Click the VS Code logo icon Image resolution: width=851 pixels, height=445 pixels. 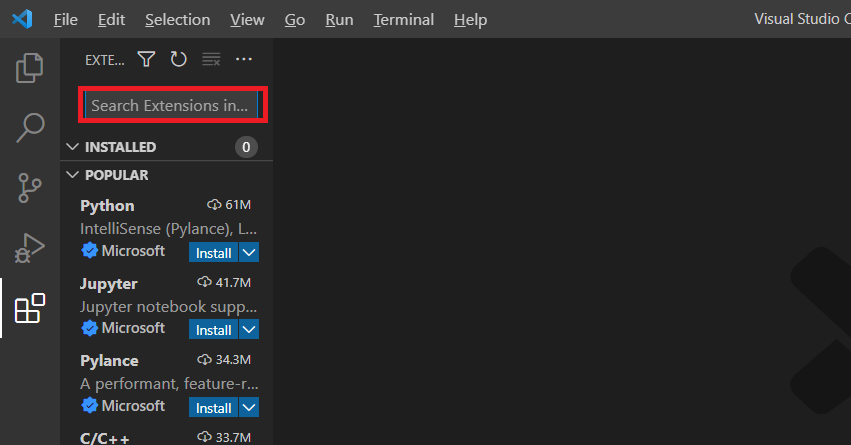22,20
